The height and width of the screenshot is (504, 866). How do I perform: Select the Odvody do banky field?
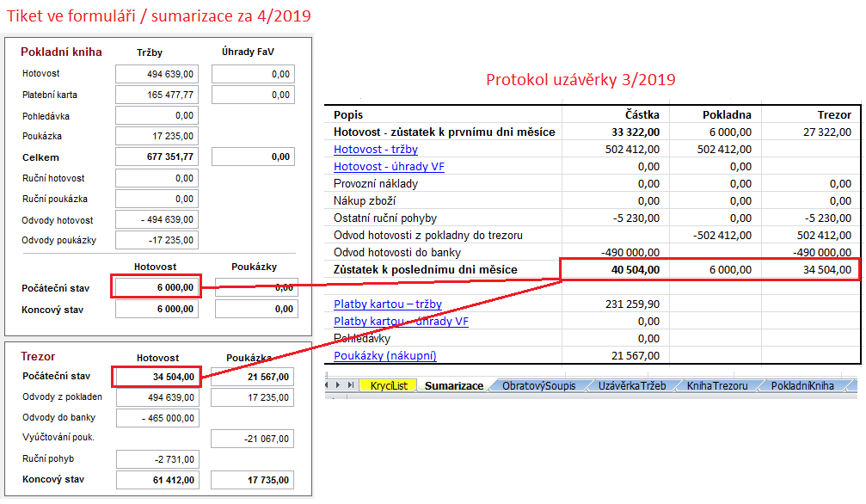pos(157,417)
